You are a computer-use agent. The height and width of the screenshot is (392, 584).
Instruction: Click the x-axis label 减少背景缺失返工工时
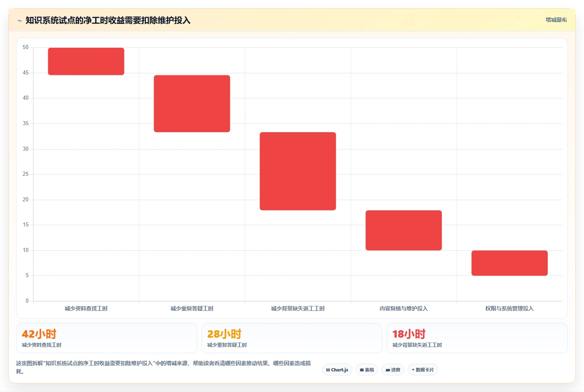(298, 308)
